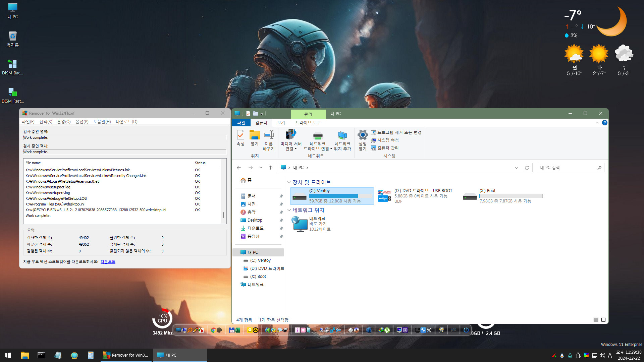
Task: Select the 내 PC desktop icon
Action: coord(13,11)
